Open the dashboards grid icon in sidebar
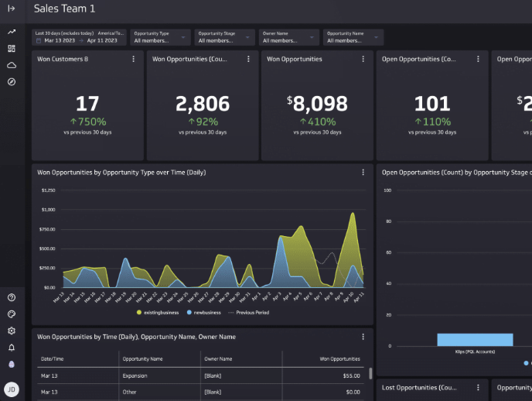The height and width of the screenshot is (401, 532). pyautogui.click(x=12, y=48)
